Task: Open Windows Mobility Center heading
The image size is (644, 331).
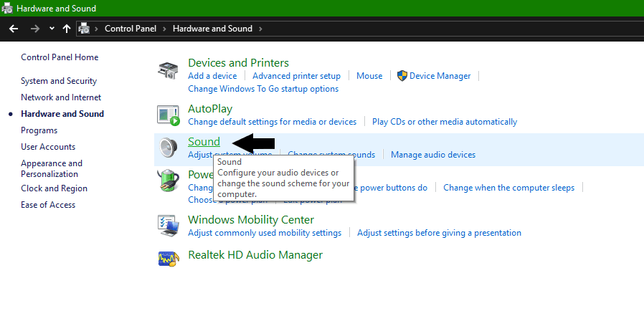Action: 251,219
